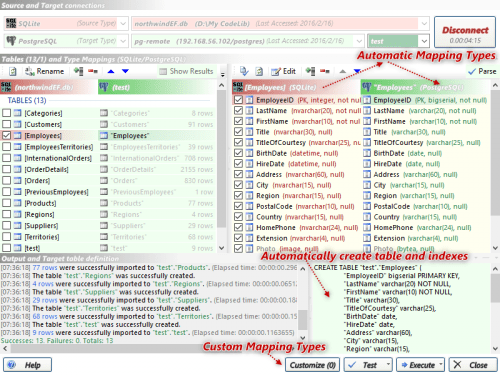The width and height of the screenshot is (500, 375).
Task: Open the SQLite source type dropdown
Action: [123, 24]
